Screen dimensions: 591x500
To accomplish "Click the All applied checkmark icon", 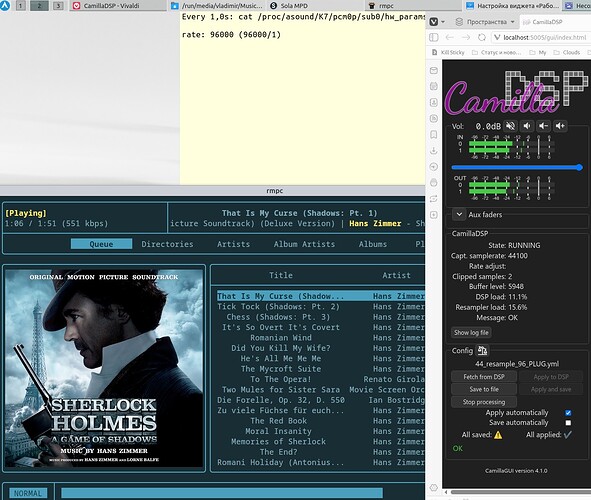I will click(x=568, y=435).
